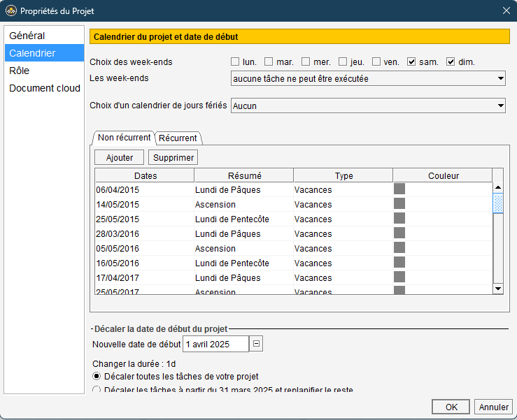
Task: Open the date picker next to 1 avril 2025
Action: (x=256, y=344)
